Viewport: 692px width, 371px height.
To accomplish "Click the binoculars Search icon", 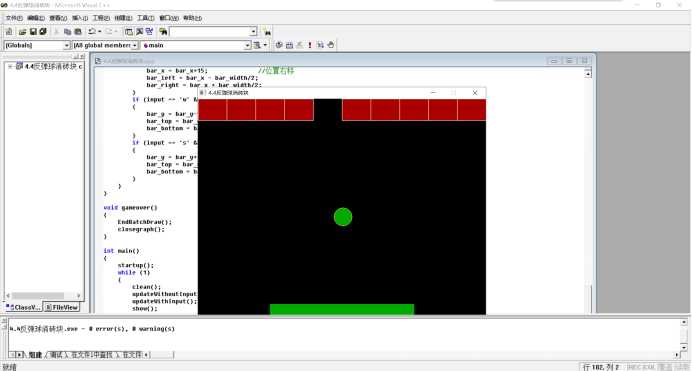I will [267, 32].
